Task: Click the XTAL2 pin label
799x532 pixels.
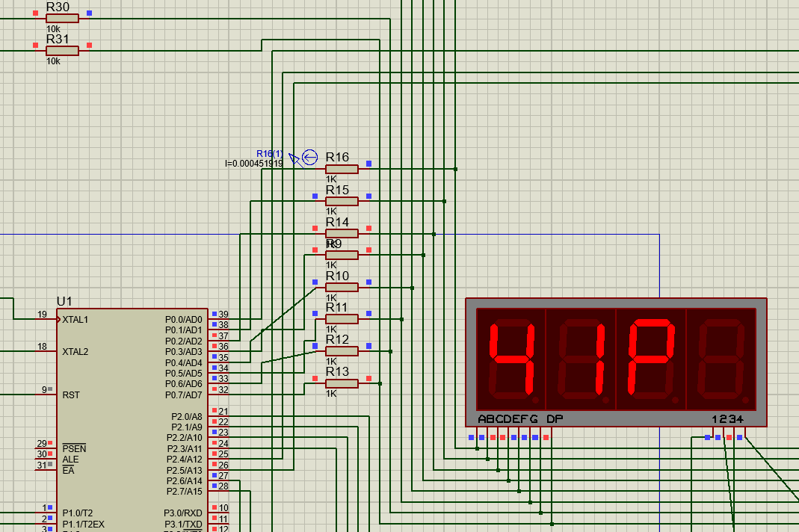Action: 75,352
